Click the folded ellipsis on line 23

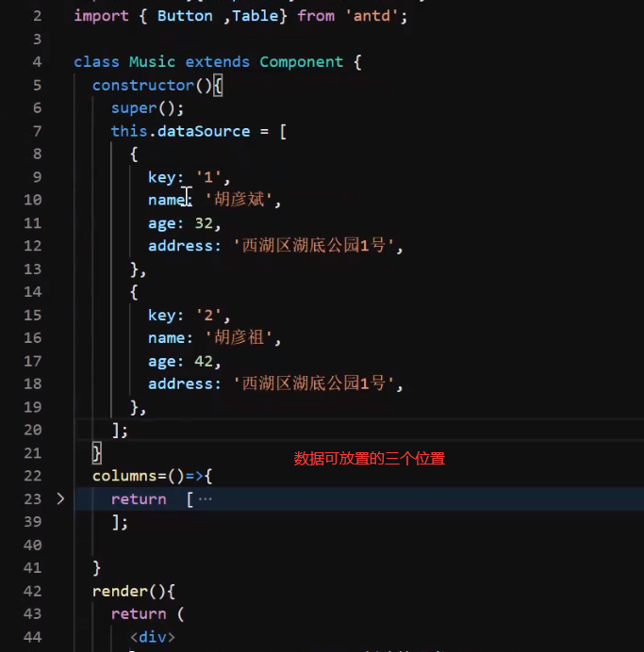(206, 498)
